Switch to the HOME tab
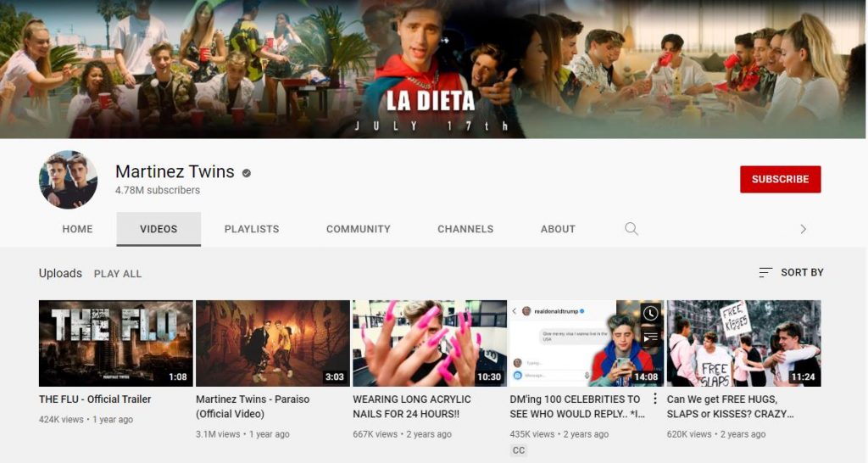 (x=77, y=229)
